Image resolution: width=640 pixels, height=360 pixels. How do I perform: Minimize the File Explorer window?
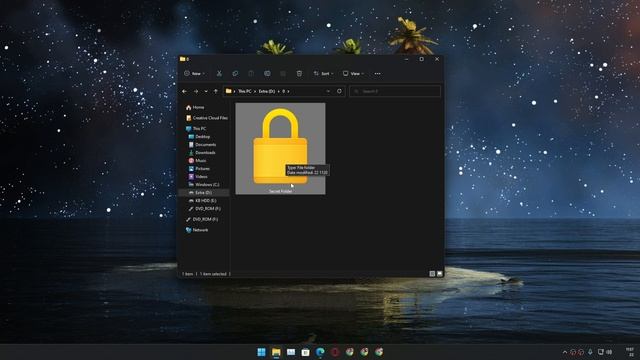(407, 59)
